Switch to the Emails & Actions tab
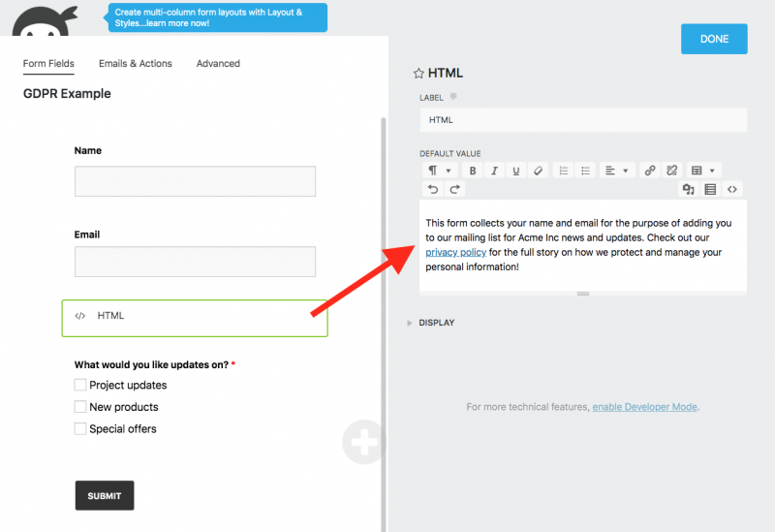Image resolution: width=775 pixels, height=532 pixels. click(x=135, y=64)
